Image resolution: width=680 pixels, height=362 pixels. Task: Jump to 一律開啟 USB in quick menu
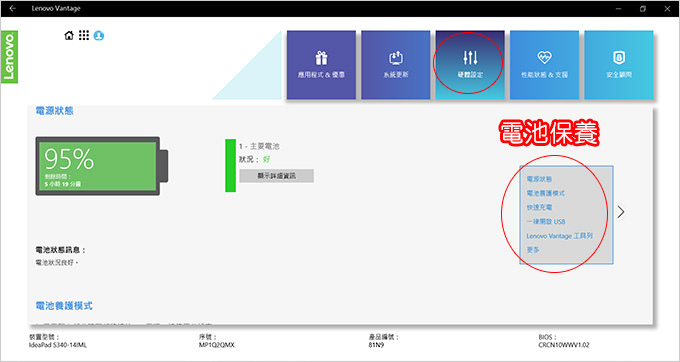(546, 222)
